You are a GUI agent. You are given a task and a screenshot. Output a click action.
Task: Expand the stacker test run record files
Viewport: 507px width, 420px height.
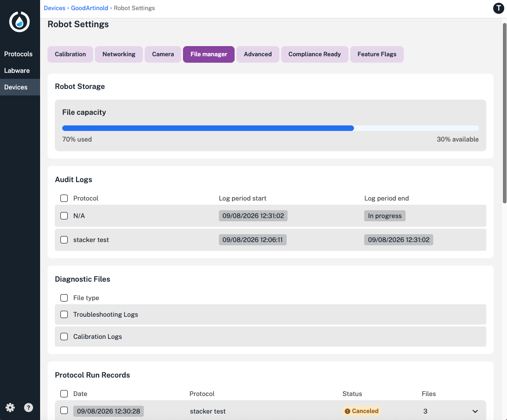475,411
